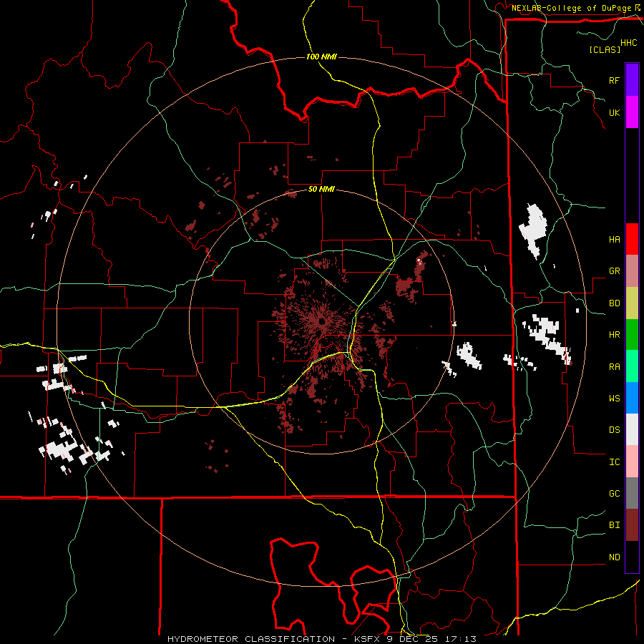Click the GC legend label

coord(614,493)
